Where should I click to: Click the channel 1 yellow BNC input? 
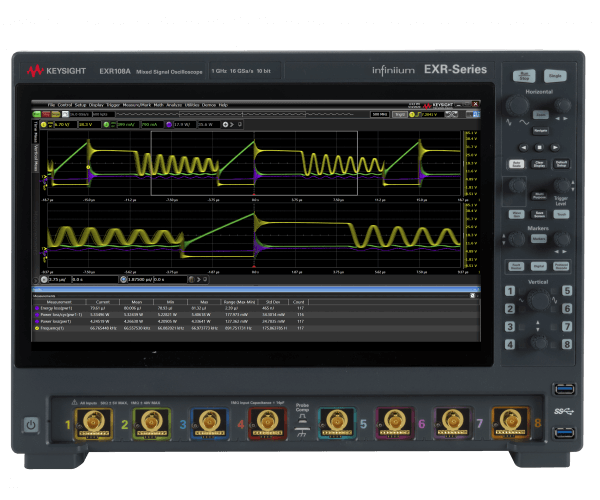(94, 423)
